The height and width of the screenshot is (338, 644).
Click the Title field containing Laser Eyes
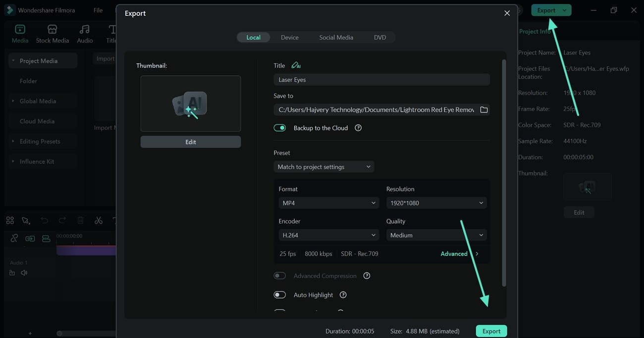(381, 80)
